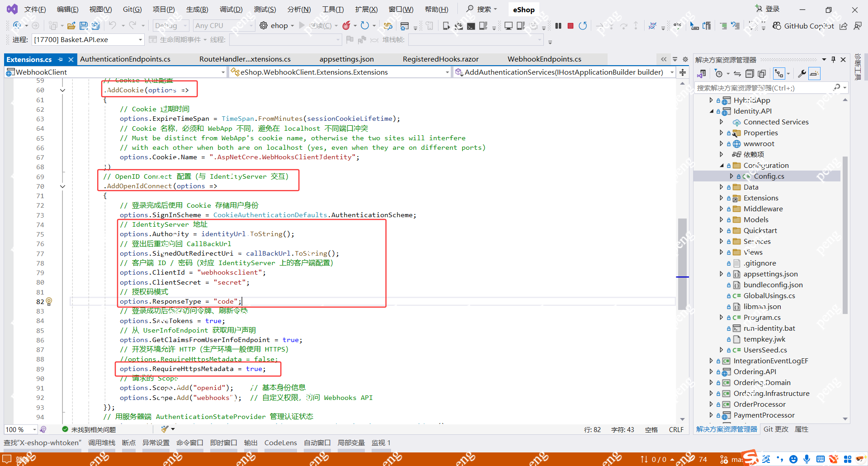Switch to AuthenticationEndpoints.cs tab
Screen dimensions: 868x466
click(x=125, y=59)
